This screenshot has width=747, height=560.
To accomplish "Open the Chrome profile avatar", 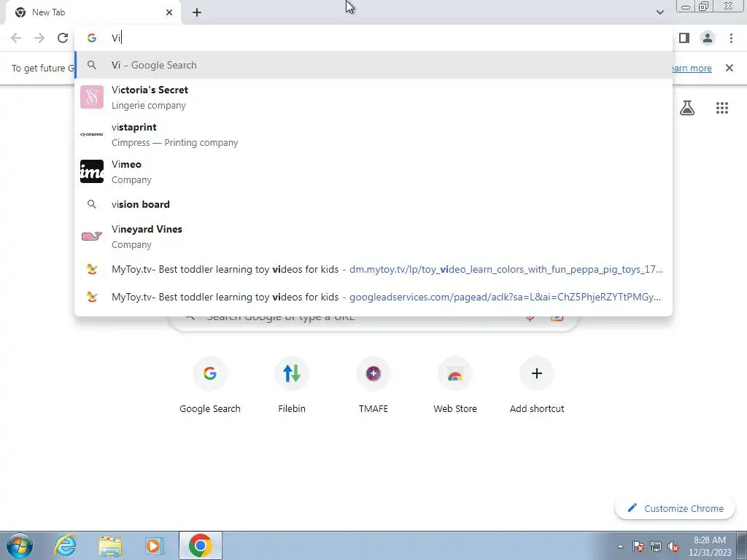I will [708, 38].
